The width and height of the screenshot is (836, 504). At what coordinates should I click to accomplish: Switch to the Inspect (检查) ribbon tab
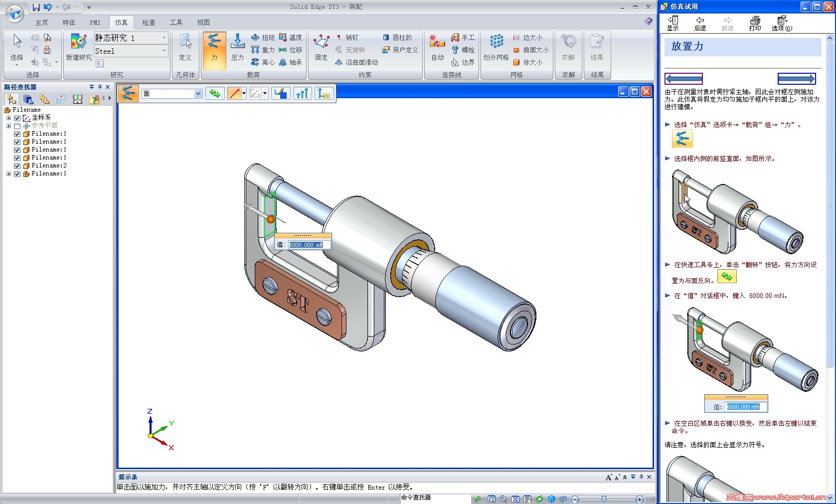pyautogui.click(x=149, y=22)
